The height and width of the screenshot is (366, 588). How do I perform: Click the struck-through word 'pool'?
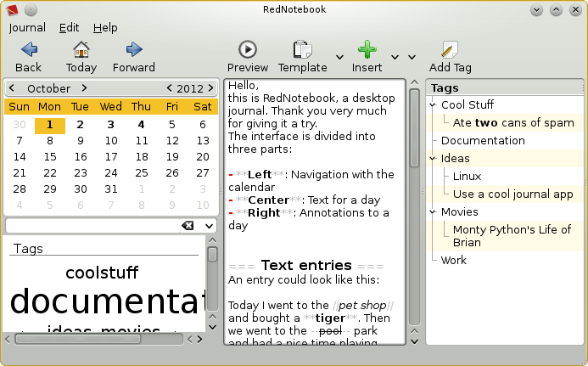coord(330,331)
